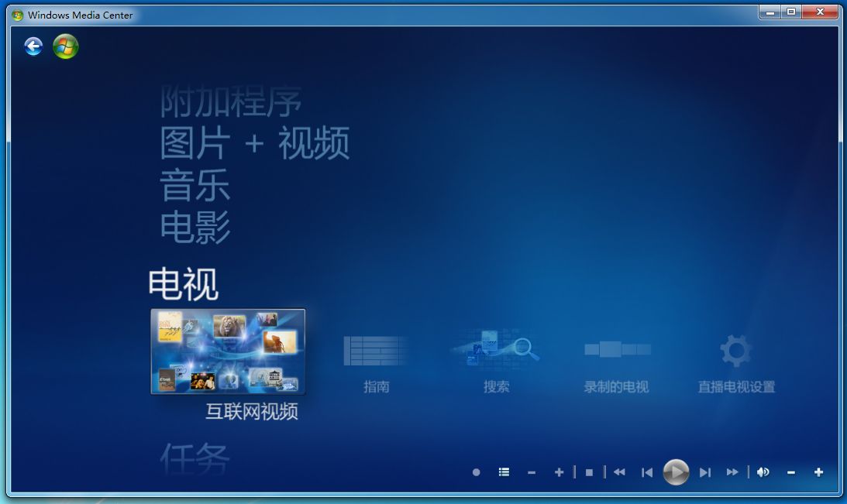The width and height of the screenshot is (847, 504).
Task: Click the round play button
Action: pos(676,472)
